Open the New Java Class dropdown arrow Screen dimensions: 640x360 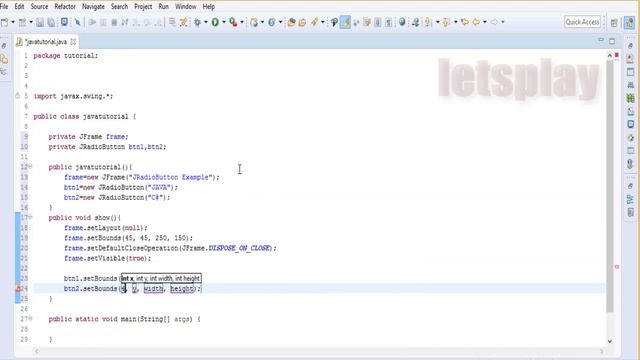pyautogui.click(x=280, y=22)
